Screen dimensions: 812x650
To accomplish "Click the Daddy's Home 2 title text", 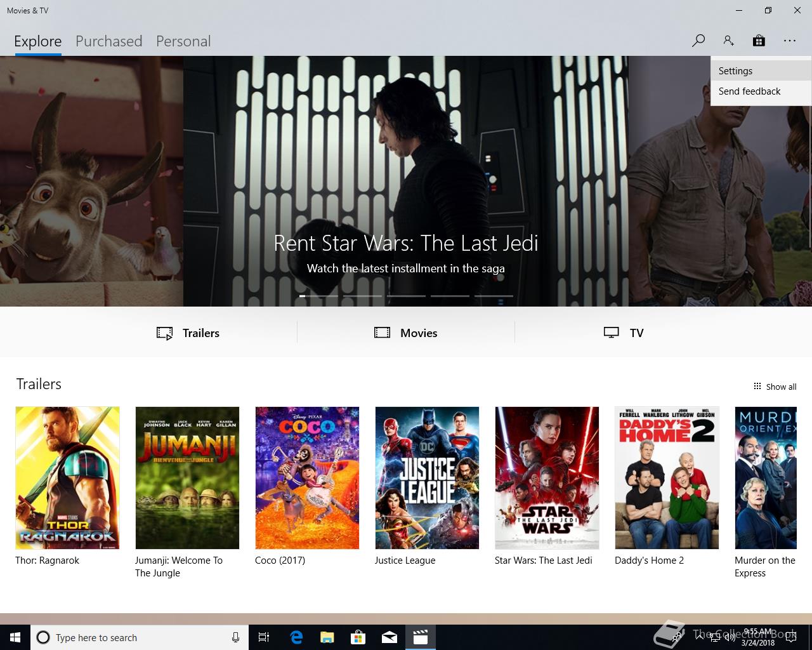I will pos(649,560).
